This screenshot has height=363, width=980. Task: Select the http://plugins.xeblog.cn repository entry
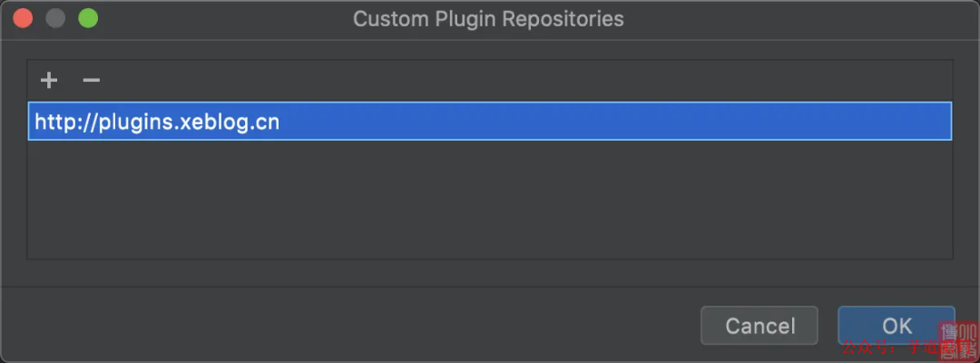click(489, 122)
